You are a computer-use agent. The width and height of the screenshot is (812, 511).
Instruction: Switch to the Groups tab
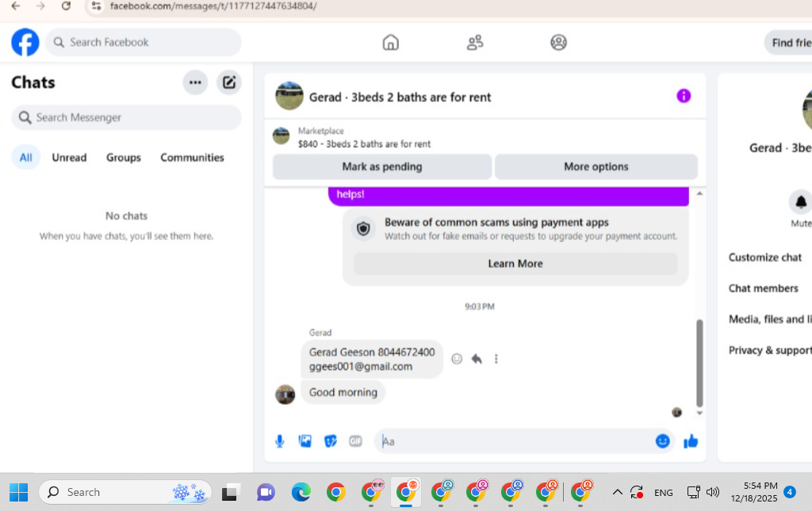[123, 158]
